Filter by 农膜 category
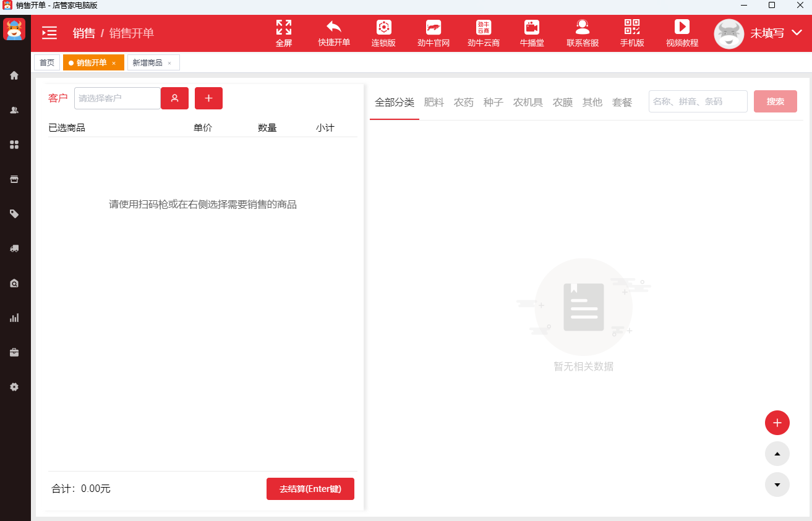 [x=563, y=102]
